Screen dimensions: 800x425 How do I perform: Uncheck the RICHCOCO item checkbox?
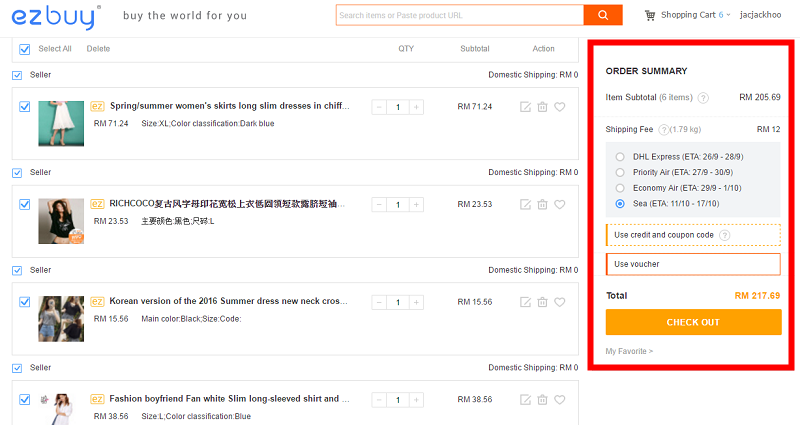click(24, 204)
